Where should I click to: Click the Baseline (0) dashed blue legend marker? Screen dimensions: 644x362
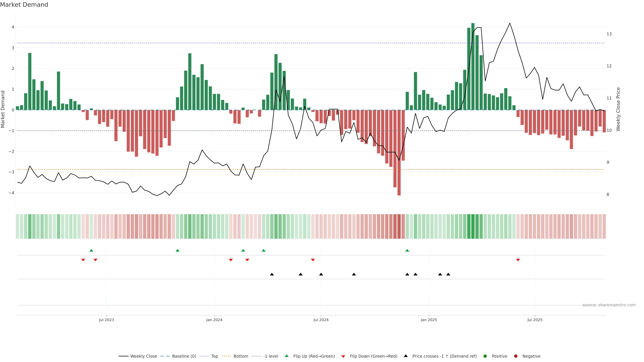click(165, 356)
